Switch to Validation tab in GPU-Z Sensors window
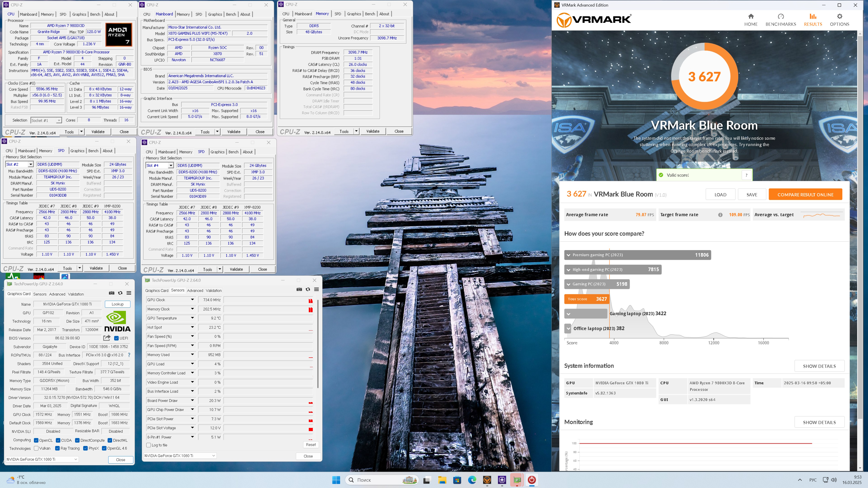 coord(214,290)
